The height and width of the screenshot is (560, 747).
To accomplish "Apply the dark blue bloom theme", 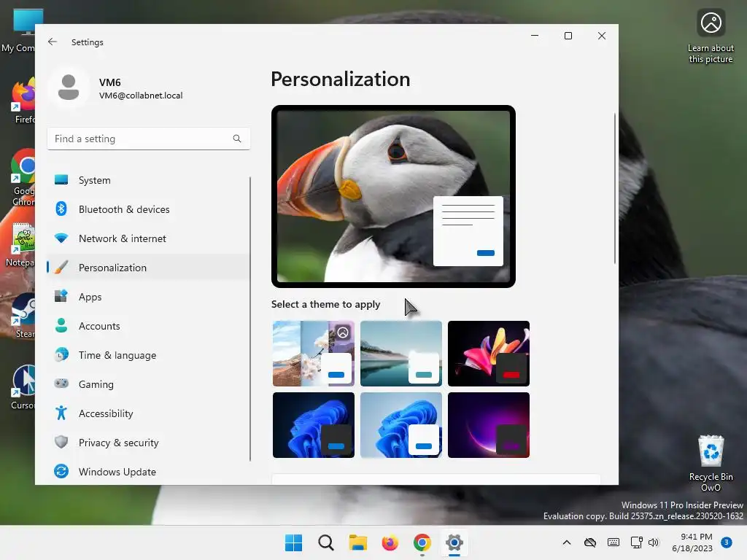I will [314, 425].
